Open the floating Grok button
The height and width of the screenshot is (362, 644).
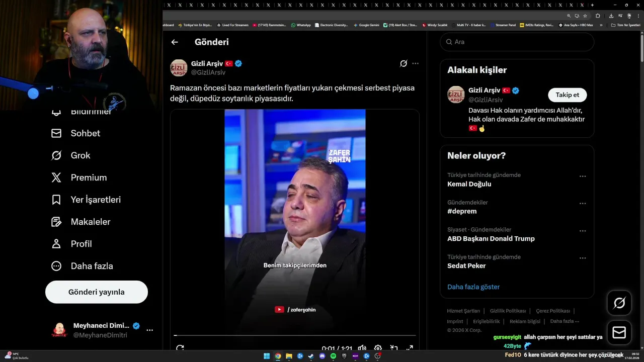point(619,303)
